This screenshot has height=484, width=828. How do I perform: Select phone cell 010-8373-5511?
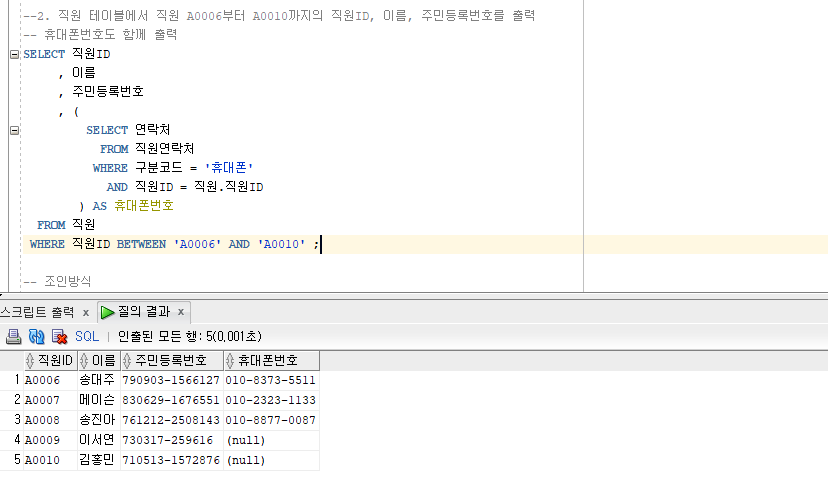pyautogui.click(x=270, y=380)
